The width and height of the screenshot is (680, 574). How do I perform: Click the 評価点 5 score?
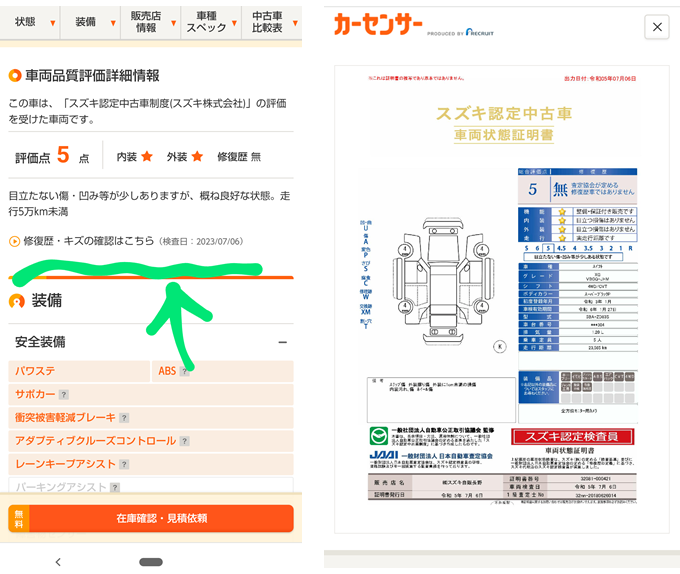pyautogui.click(x=63, y=155)
